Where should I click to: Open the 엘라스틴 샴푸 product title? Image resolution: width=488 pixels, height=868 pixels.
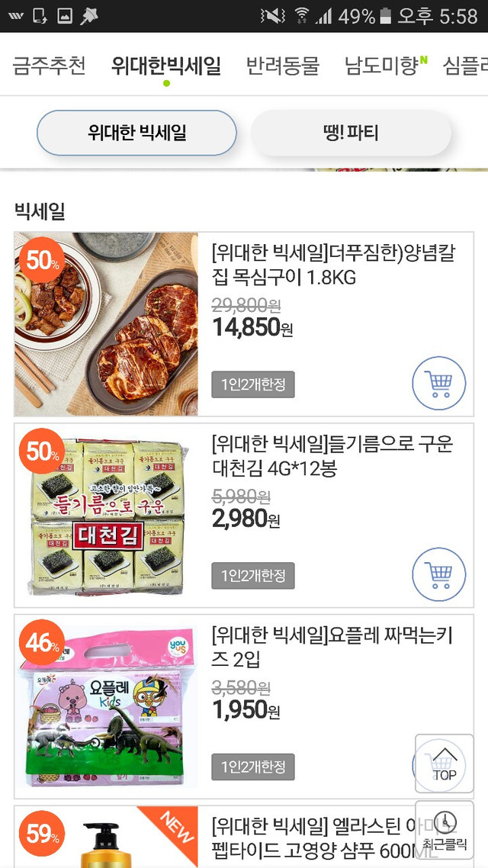click(320, 837)
